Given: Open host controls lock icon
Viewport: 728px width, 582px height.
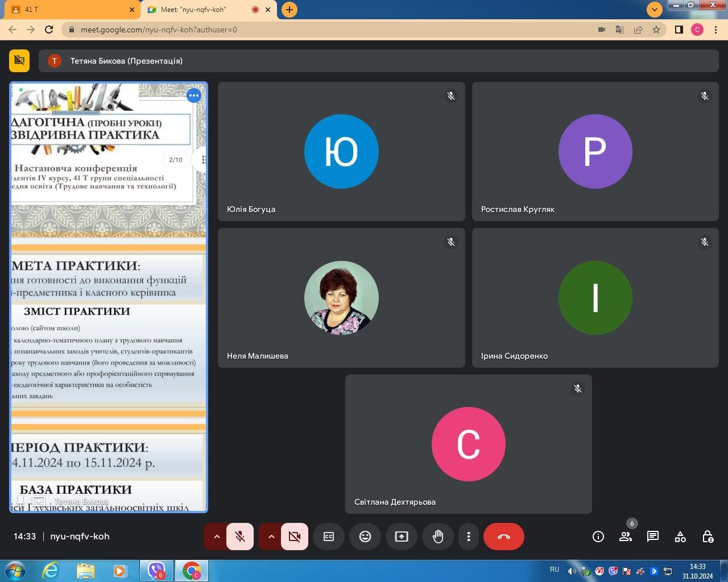Looking at the screenshot, I should (707, 537).
